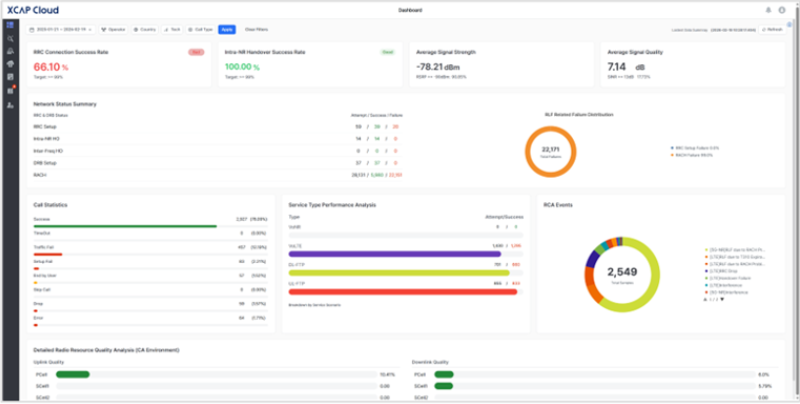Expand the Tech filter
This screenshot has height=404, width=800.
click(x=172, y=30)
